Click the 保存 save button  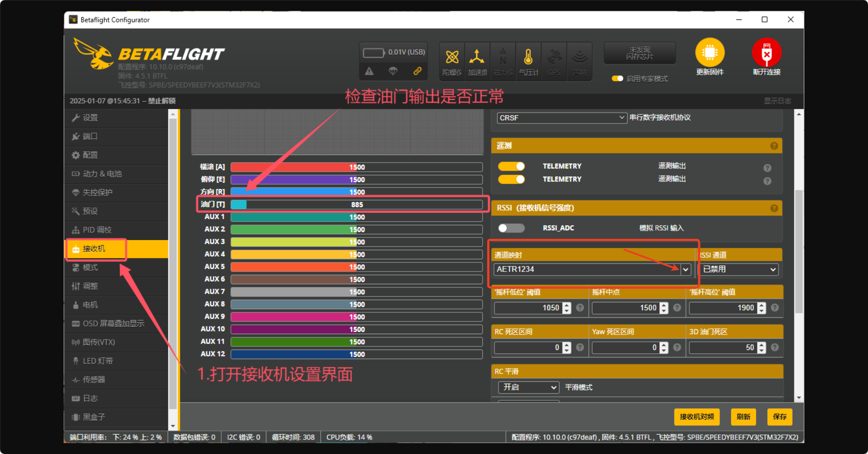coord(780,417)
